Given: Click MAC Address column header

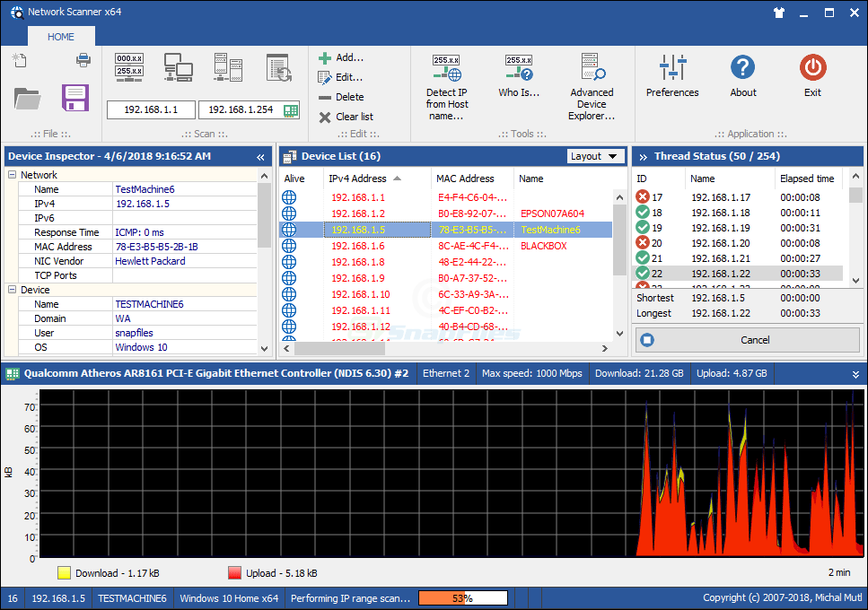Looking at the screenshot, I should pos(472,179).
